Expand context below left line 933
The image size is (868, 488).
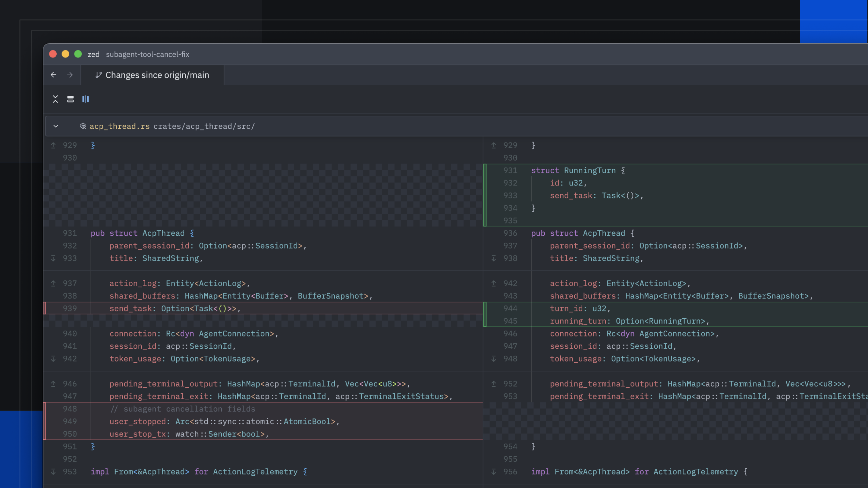click(53, 258)
